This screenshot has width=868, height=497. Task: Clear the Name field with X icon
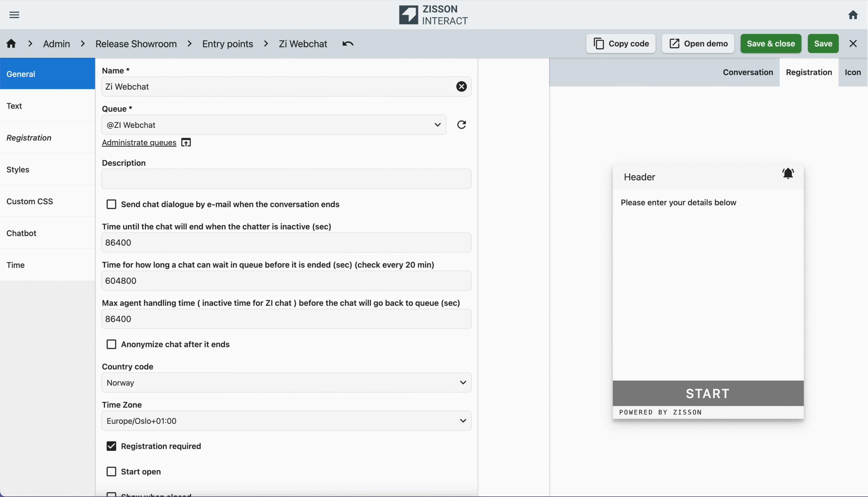coord(461,86)
